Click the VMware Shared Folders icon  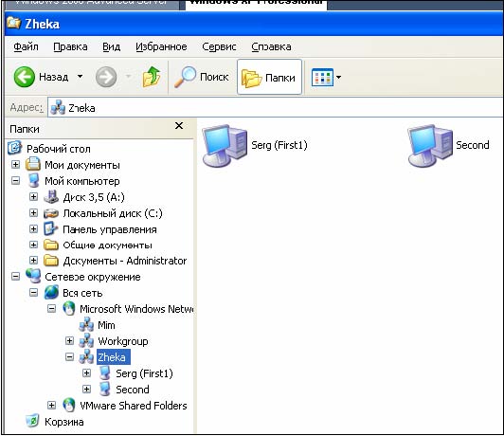[69, 405]
